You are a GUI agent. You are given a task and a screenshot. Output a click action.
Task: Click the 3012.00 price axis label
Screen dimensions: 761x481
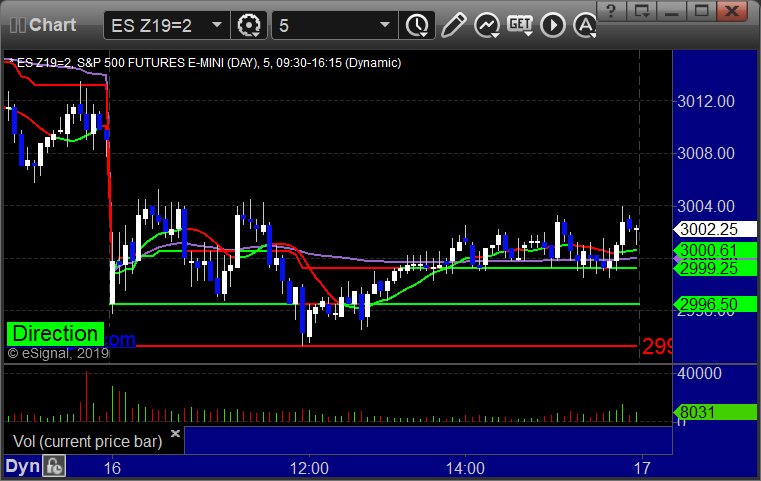pos(706,101)
